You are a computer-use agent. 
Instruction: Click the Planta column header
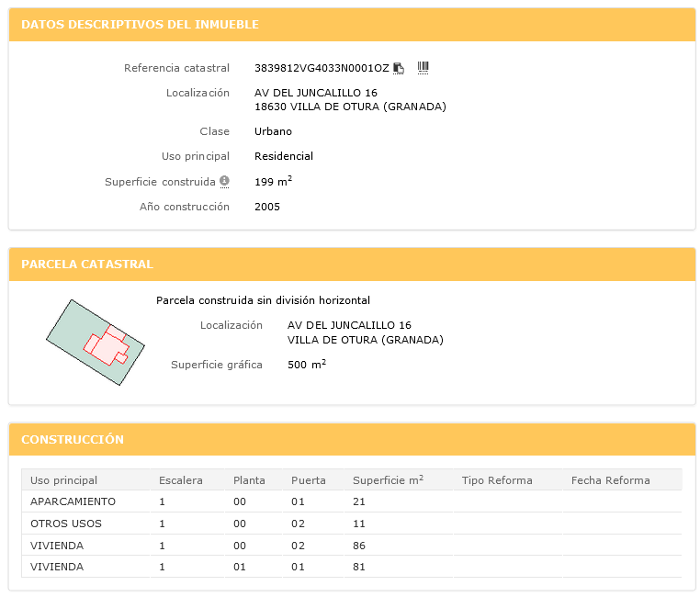click(x=249, y=480)
